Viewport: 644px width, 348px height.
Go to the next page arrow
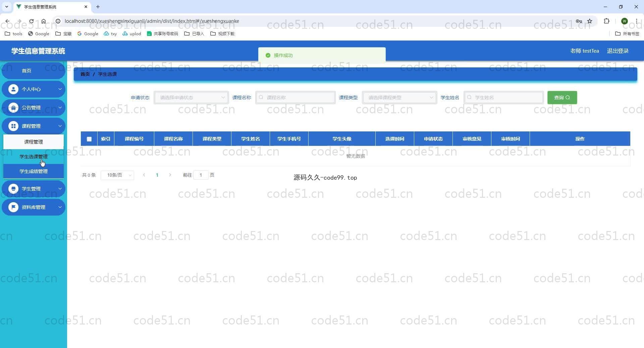pyautogui.click(x=170, y=175)
